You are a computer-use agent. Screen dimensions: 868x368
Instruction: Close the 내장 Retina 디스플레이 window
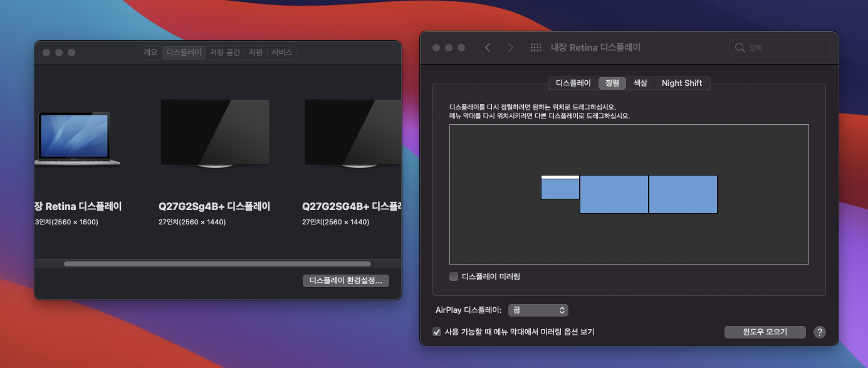[436, 48]
